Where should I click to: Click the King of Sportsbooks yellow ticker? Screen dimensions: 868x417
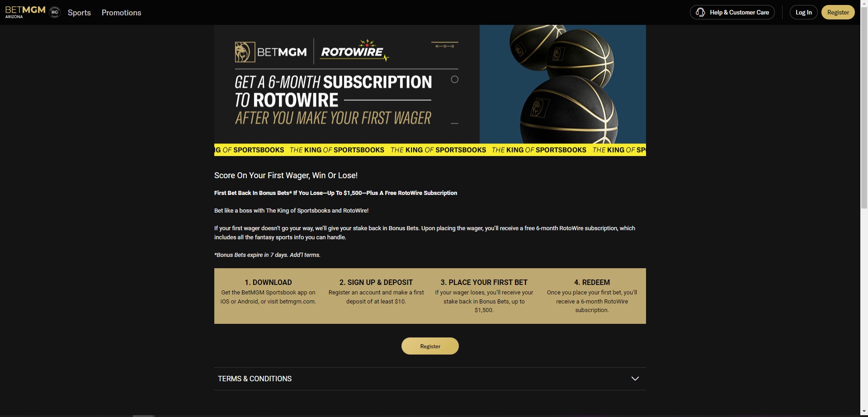pyautogui.click(x=430, y=150)
